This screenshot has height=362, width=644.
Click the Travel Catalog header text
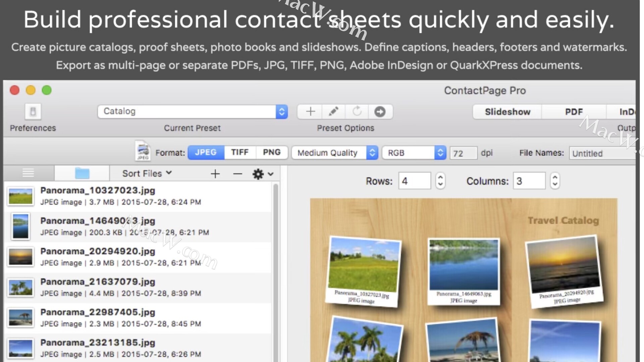pos(563,220)
